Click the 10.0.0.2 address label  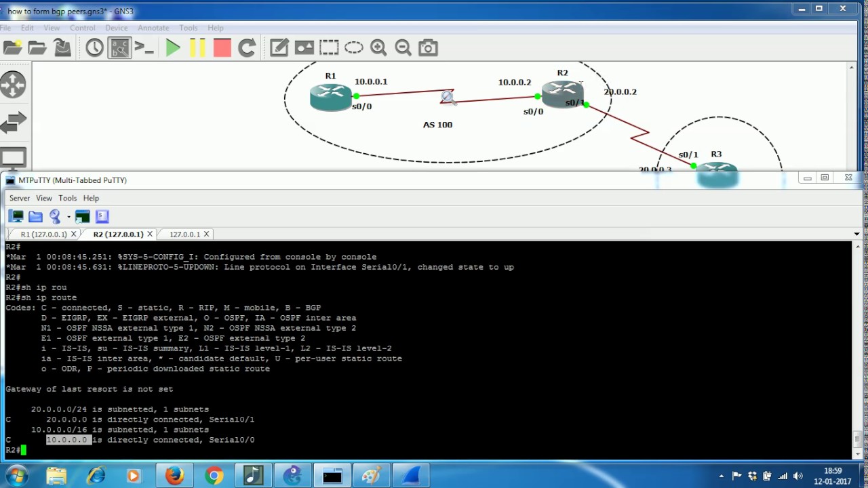515,82
